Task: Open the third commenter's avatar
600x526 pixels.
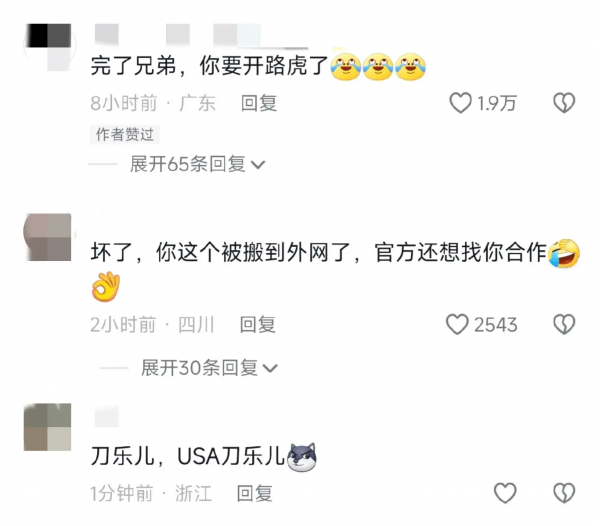Action: coord(48,427)
